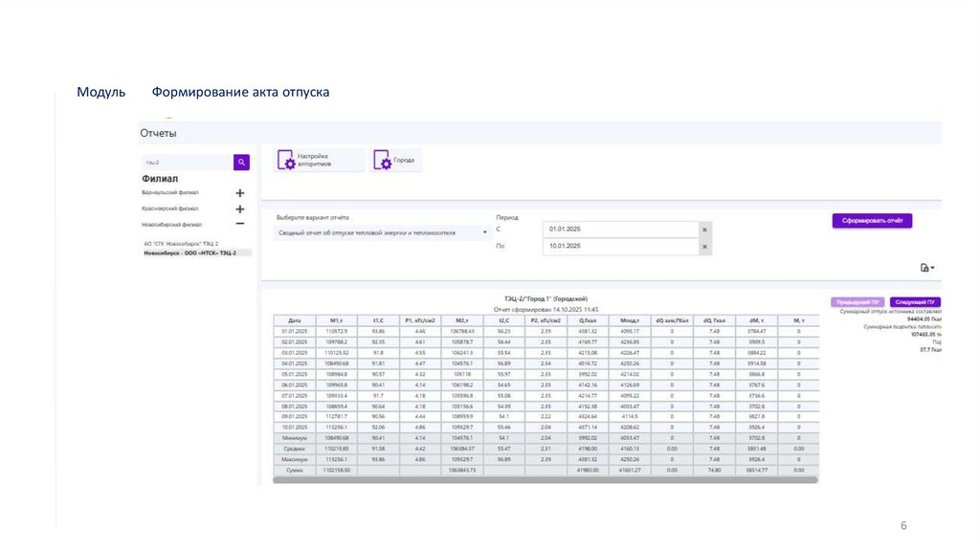
Task: Clear the start date with the X
Action: click(x=705, y=230)
